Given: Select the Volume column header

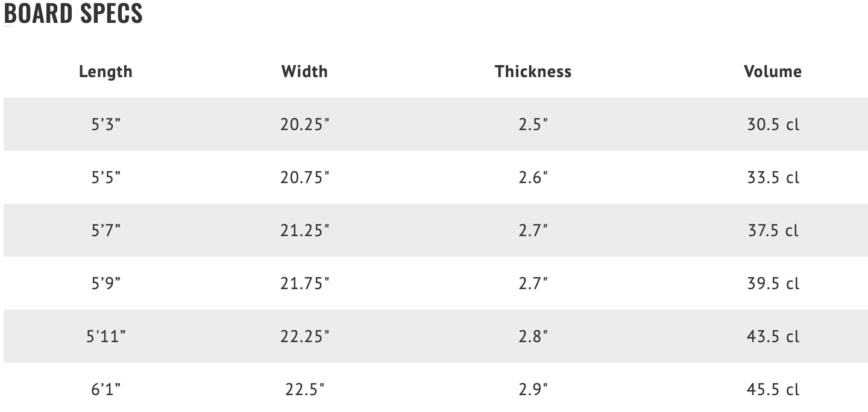Looking at the screenshot, I should pyautogui.click(x=773, y=71).
